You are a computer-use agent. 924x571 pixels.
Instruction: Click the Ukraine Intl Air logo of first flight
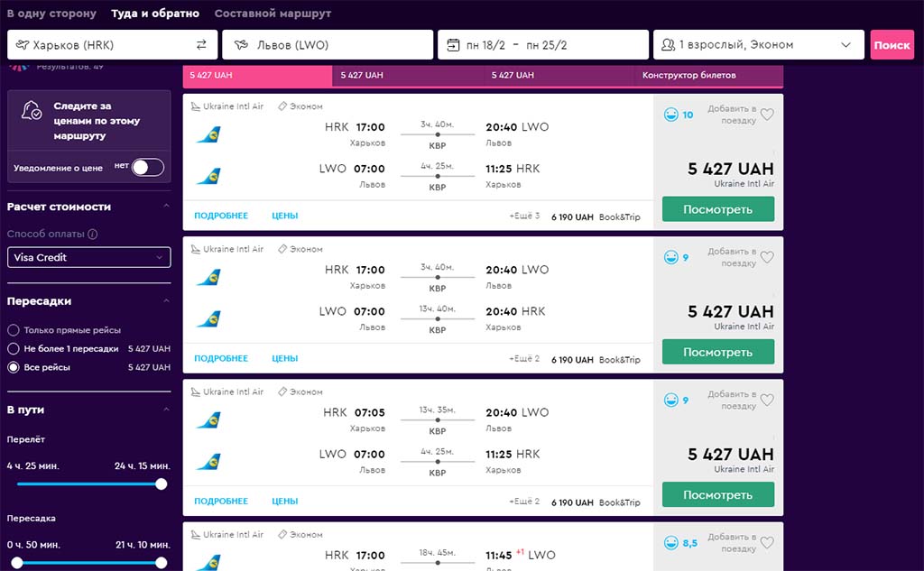coord(208,135)
